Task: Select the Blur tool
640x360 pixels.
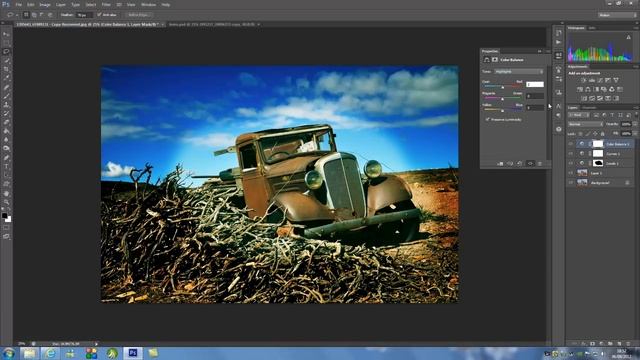Action: [x=6, y=140]
